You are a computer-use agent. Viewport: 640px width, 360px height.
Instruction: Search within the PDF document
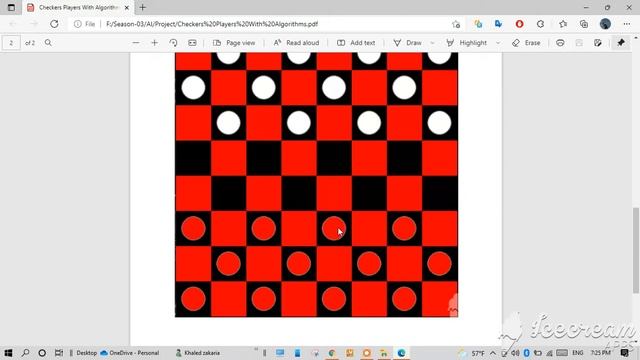48,43
